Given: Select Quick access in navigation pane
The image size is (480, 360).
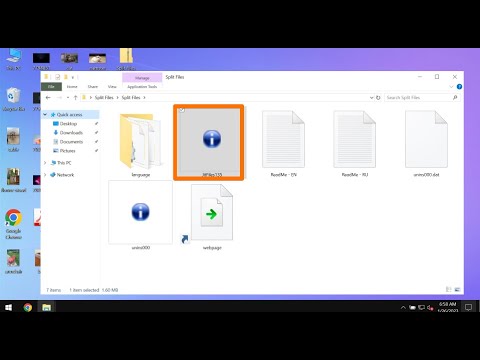Looking at the screenshot, I should (x=69, y=115).
